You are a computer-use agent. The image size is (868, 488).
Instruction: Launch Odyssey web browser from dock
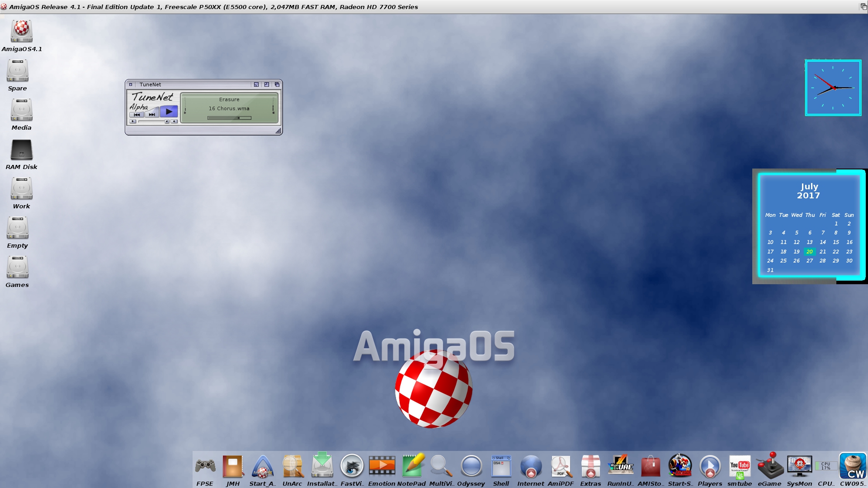pos(471,466)
